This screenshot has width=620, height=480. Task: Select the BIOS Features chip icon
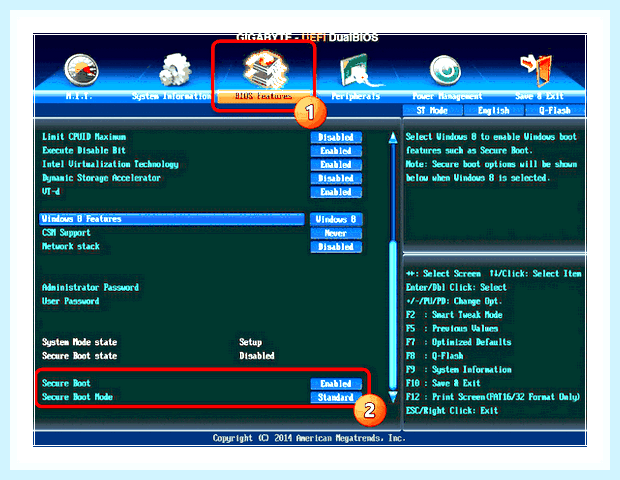click(x=264, y=69)
